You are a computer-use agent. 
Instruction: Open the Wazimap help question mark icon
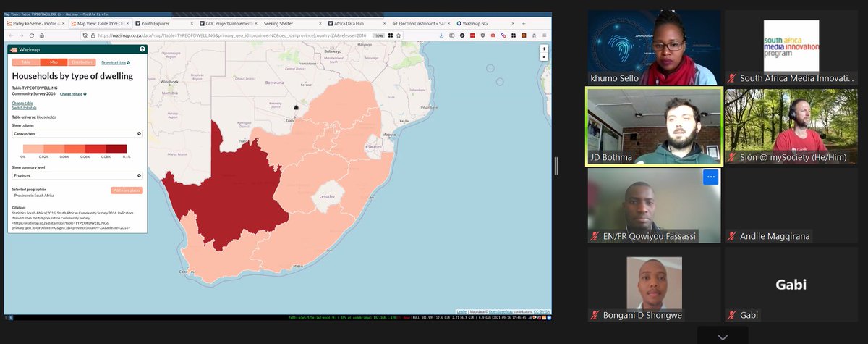click(x=142, y=49)
